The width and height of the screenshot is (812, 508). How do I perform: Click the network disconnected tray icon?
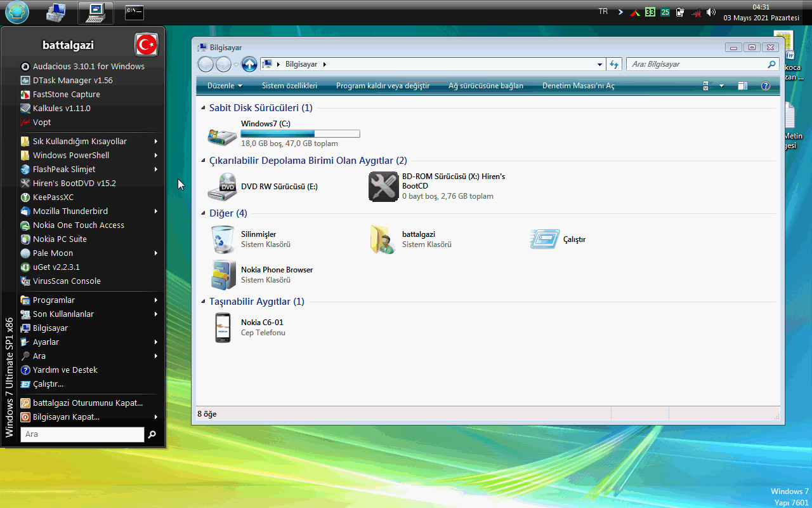(697, 12)
